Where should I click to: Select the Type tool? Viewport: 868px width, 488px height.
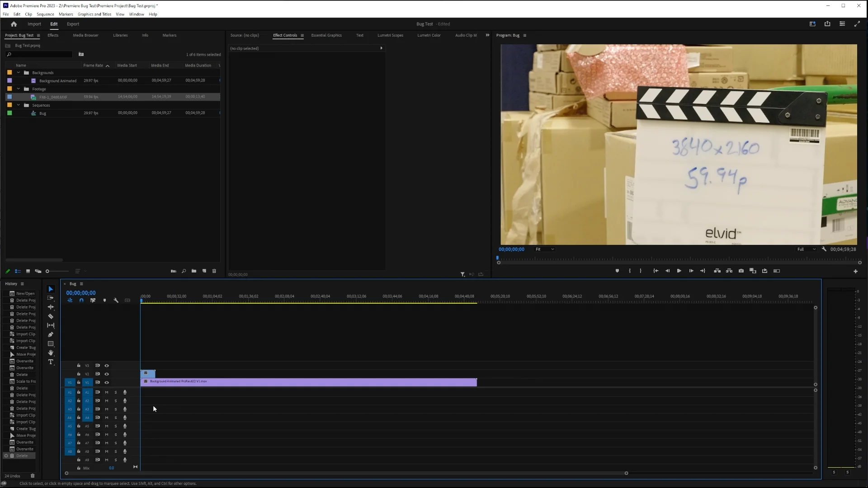51,362
